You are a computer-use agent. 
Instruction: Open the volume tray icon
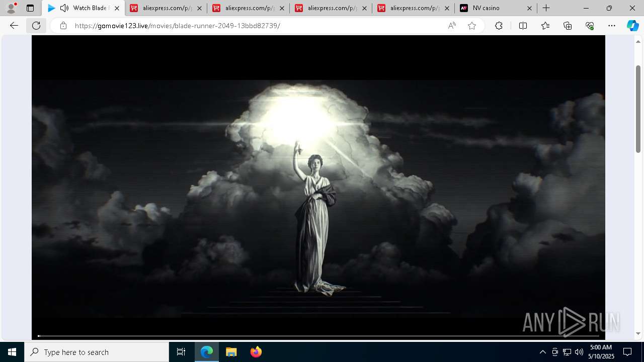[579, 352]
